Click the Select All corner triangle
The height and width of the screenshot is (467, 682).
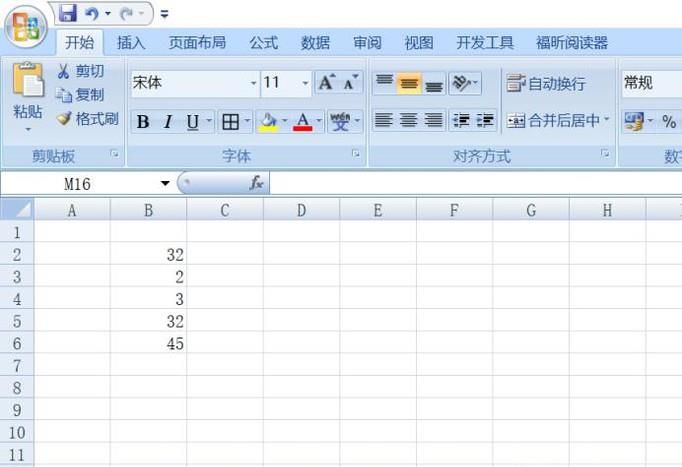(x=17, y=210)
